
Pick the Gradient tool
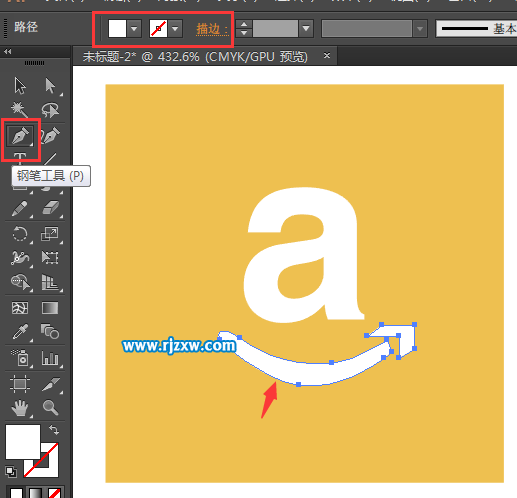50,308
